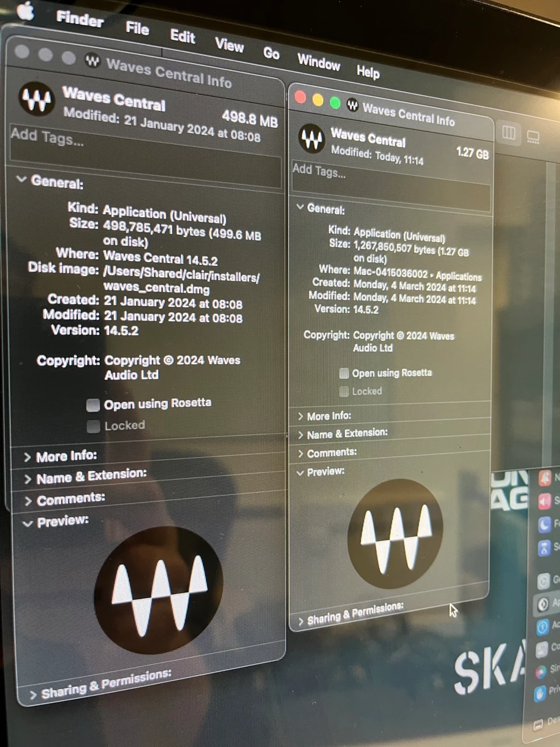Click Created 'Monday, 4 March 2024 at 11:14'
Screen dimensions: 560x747
(x=415, y=286)
